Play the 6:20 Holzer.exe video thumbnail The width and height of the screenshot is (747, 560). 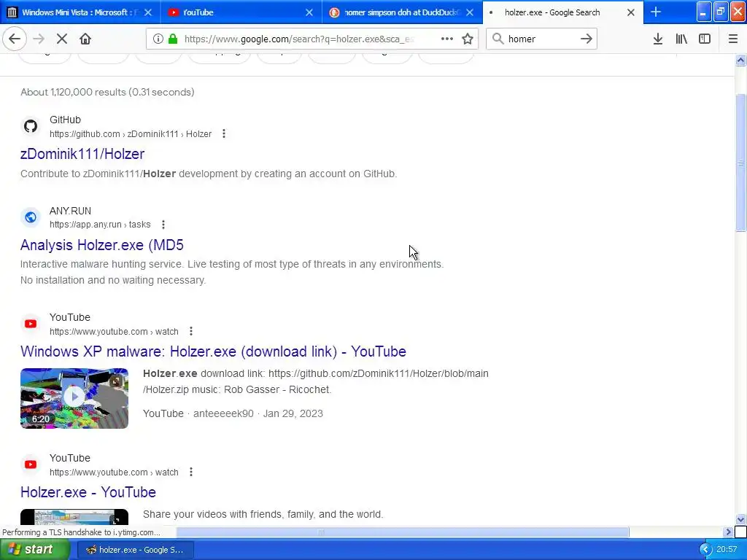(74, 398)
